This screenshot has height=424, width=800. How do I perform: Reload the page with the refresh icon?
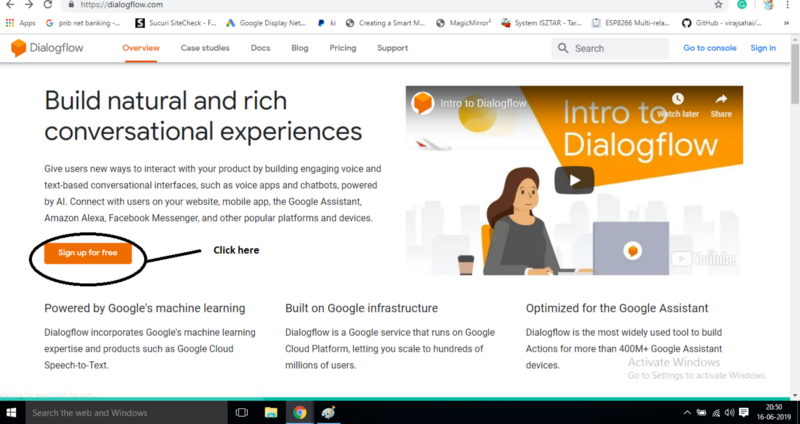click(47, 5)
